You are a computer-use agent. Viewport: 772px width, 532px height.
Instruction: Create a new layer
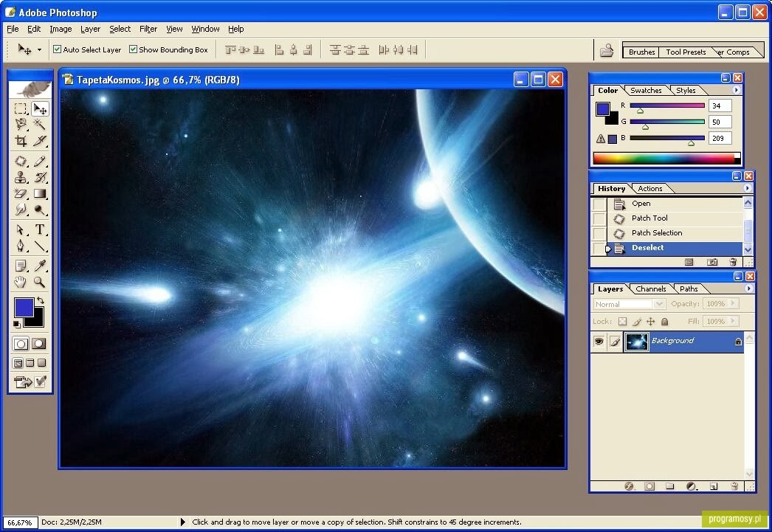click(x=714, y=486)
